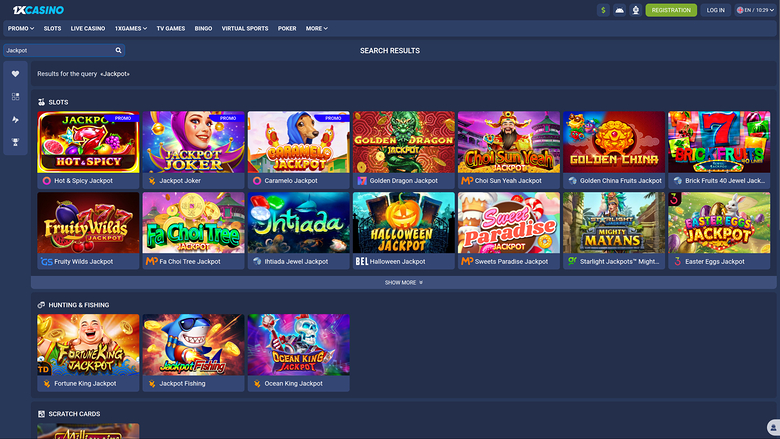Open the Halloween Jackpot game thumbnail
Screen dimensions: 780x439
pyautogui.click(x=403, y=223)
